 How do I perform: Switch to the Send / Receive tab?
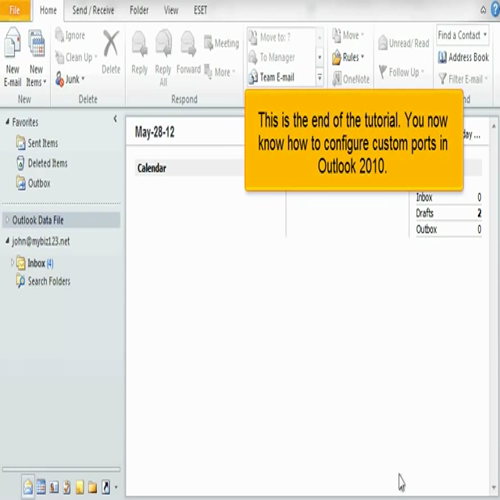point(93,10)
